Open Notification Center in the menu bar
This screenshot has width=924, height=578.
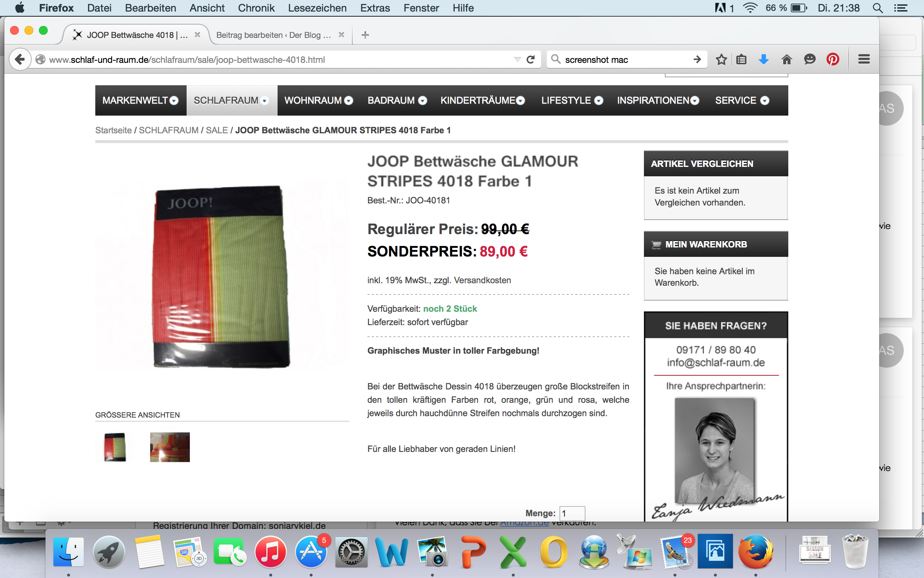[901, 8]
